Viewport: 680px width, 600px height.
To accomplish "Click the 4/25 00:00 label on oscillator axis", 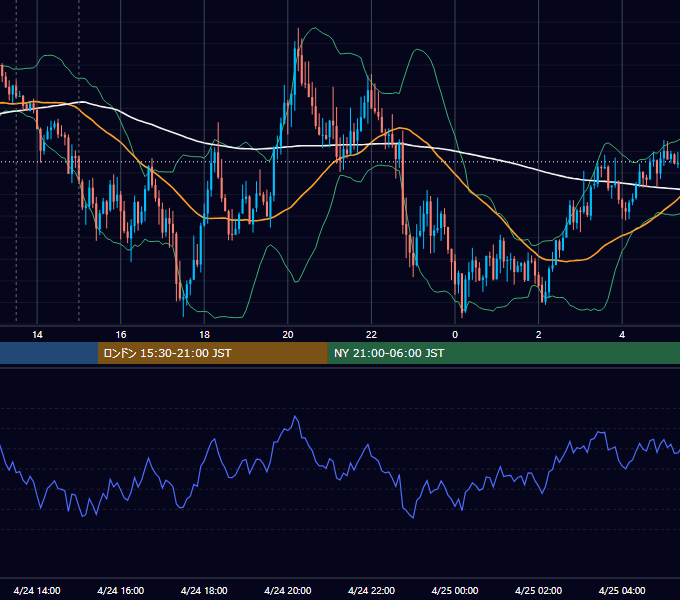I will click(455, 590).
